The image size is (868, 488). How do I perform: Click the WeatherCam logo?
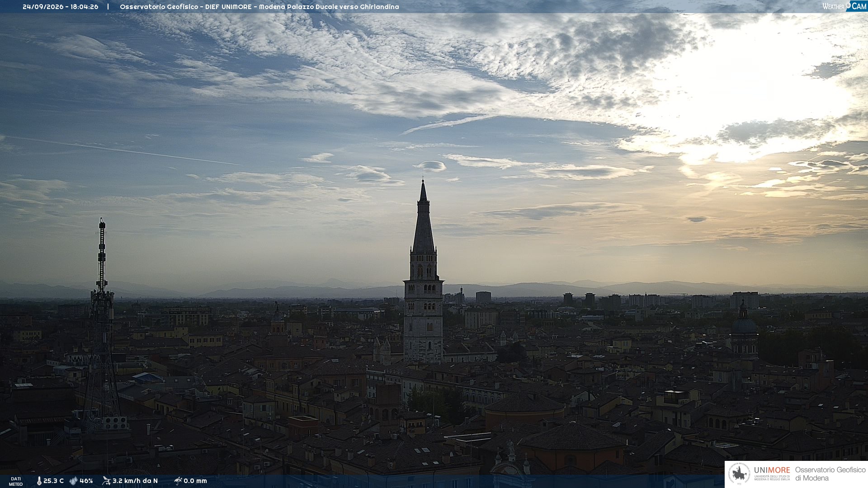point(844,6)
